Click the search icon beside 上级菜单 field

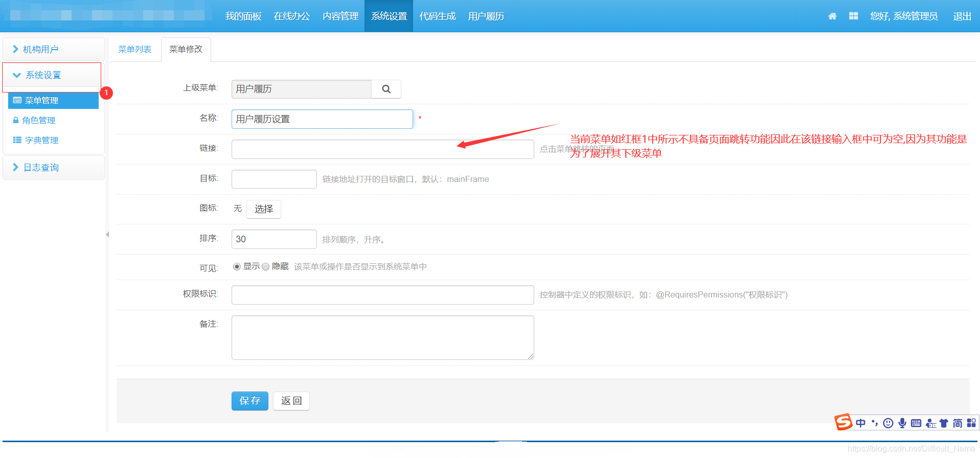(386, 89)
